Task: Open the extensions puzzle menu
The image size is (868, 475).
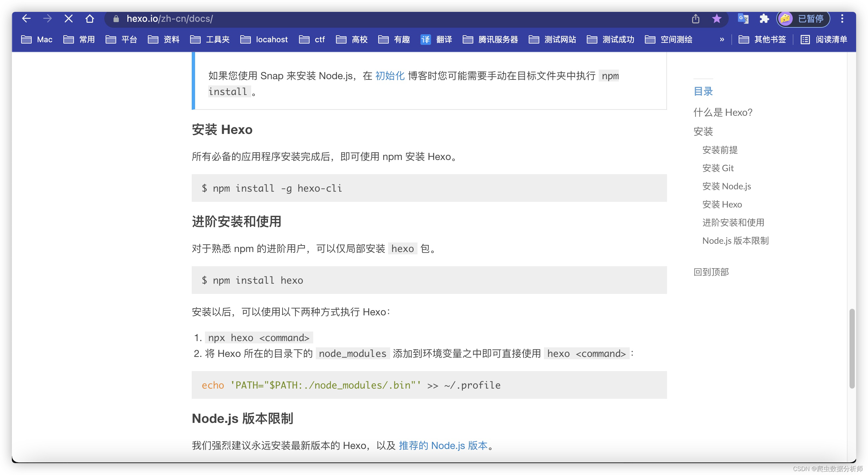Action: [x=764, y=18]
